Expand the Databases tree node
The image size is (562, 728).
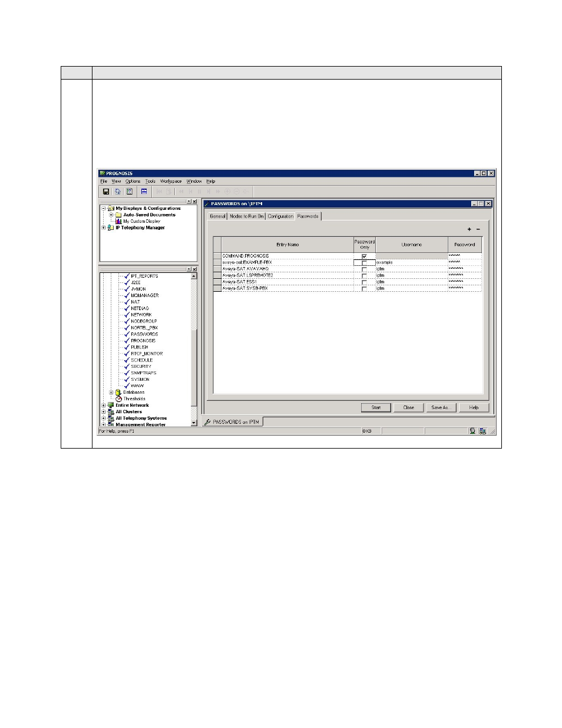tap(111, 392)
